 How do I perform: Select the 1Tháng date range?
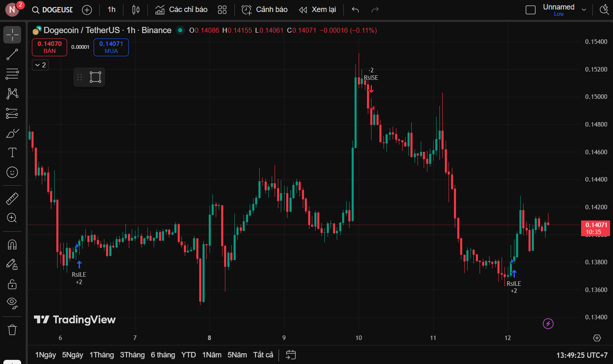tap(101, 355)
